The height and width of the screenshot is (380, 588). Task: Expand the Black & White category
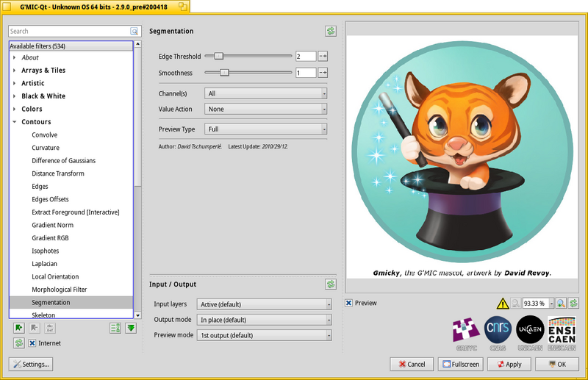(x=14, y=96)
